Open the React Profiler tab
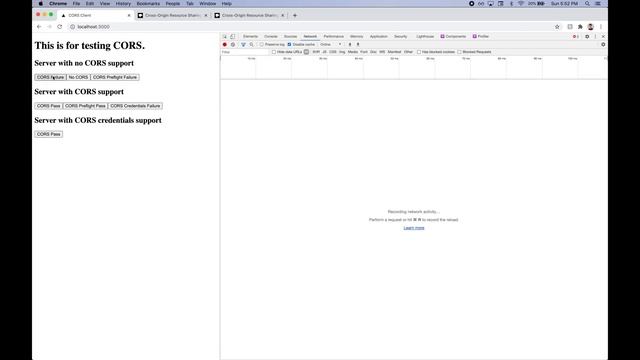Screen dimensions: 640x360 [x=481, y=36]
